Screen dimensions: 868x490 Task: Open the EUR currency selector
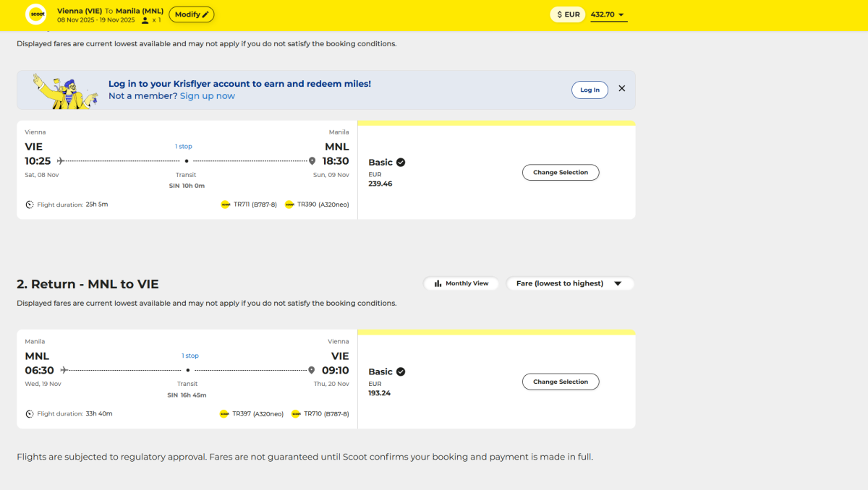point(568,14)
